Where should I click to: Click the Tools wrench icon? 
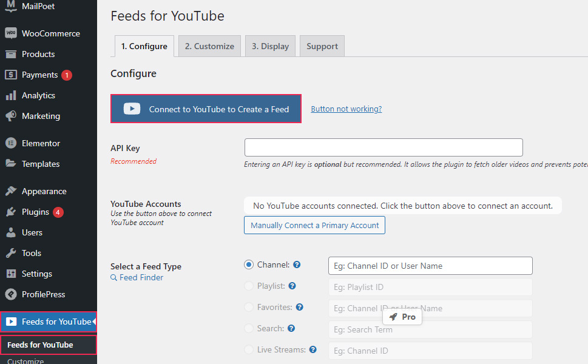11,253
